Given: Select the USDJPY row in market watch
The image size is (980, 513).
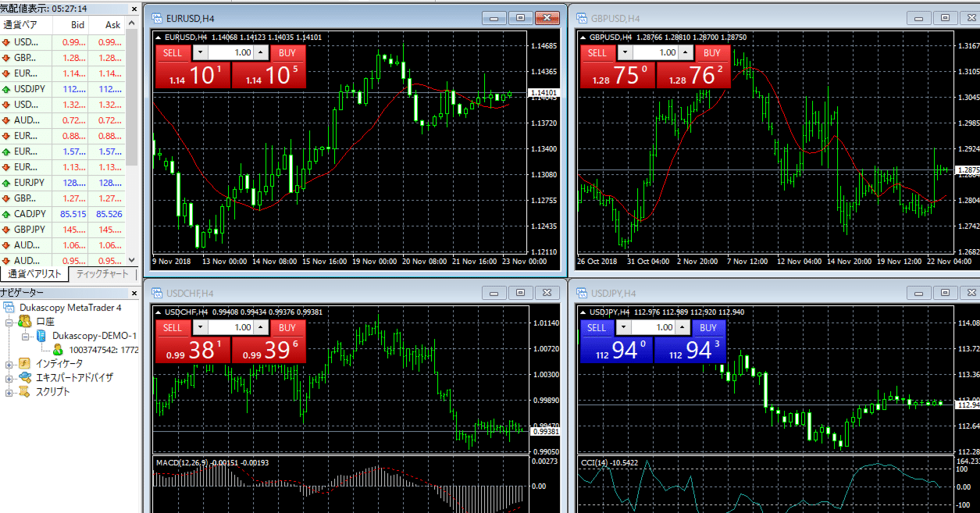Looking at the screenshot, I should [x=62, y=89].
